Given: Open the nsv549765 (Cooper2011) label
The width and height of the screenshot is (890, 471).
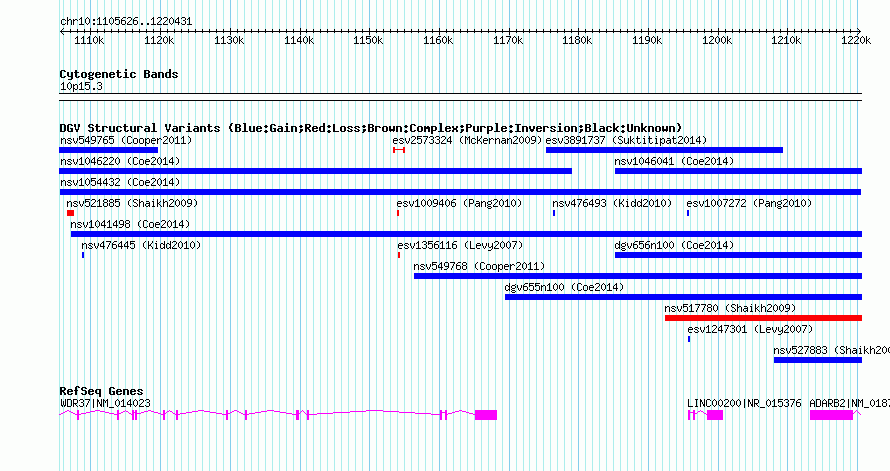Looking at the screenshot, I should click(126, 140).
